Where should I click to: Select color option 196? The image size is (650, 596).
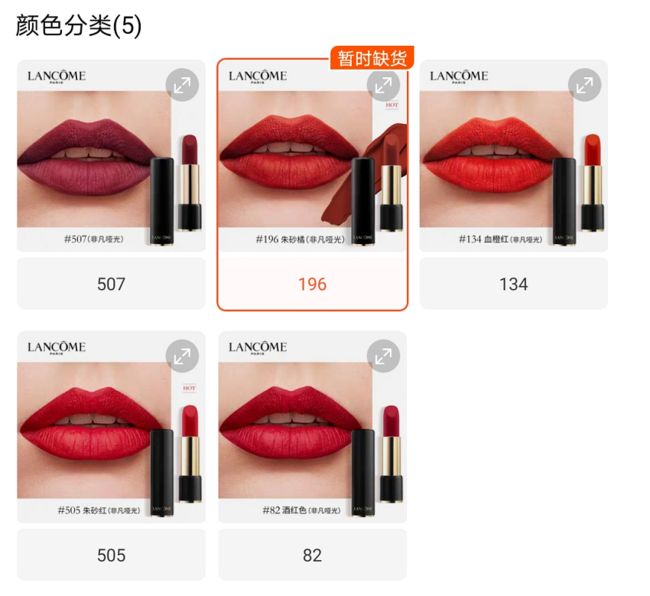pyautogui.click(x=312, y=284)
